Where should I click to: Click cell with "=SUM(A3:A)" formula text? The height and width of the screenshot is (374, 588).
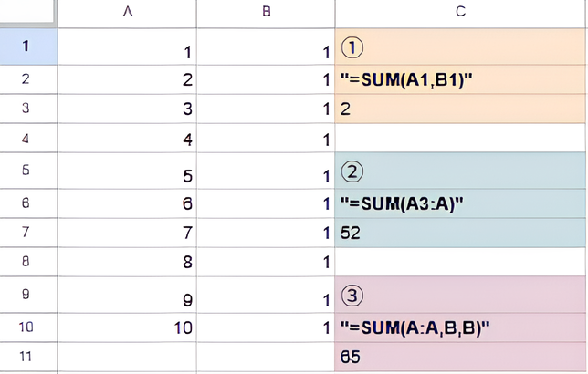(x=460, y=203)
